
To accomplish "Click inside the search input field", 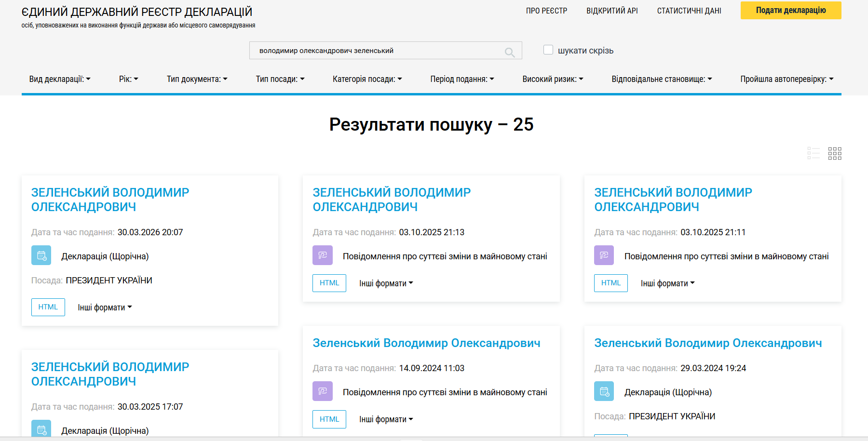I will point(381,50).
